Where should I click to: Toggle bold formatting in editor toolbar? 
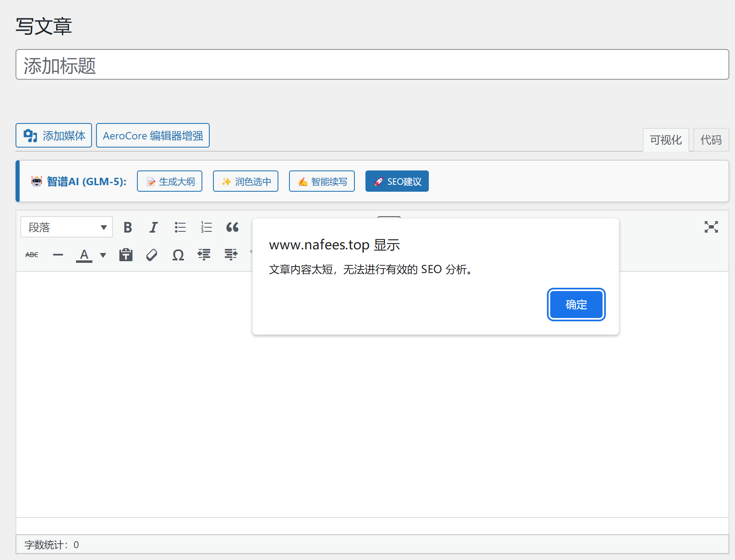[128, 227]
